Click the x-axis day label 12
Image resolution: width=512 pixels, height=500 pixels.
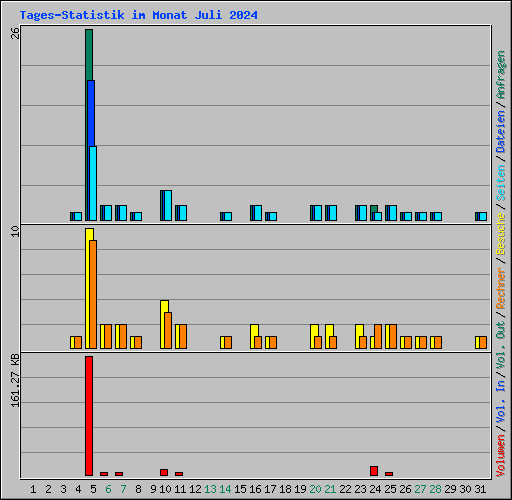[195, 489]
